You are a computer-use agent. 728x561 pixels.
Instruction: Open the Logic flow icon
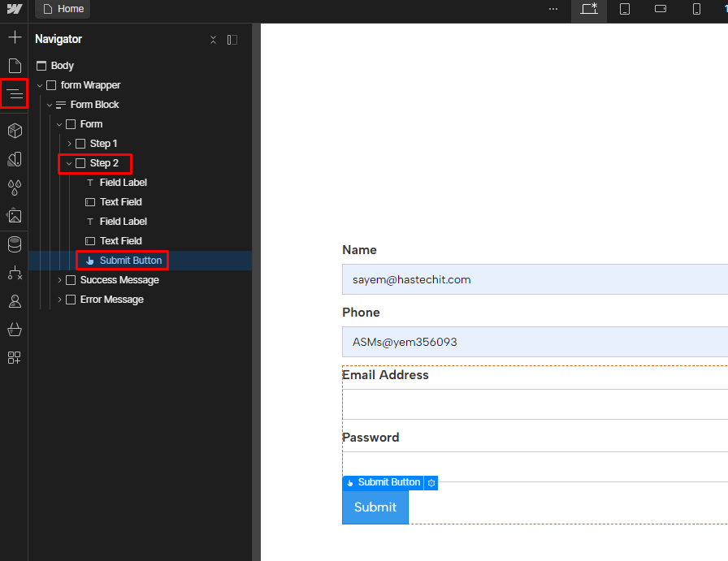[x=15, y=273]
